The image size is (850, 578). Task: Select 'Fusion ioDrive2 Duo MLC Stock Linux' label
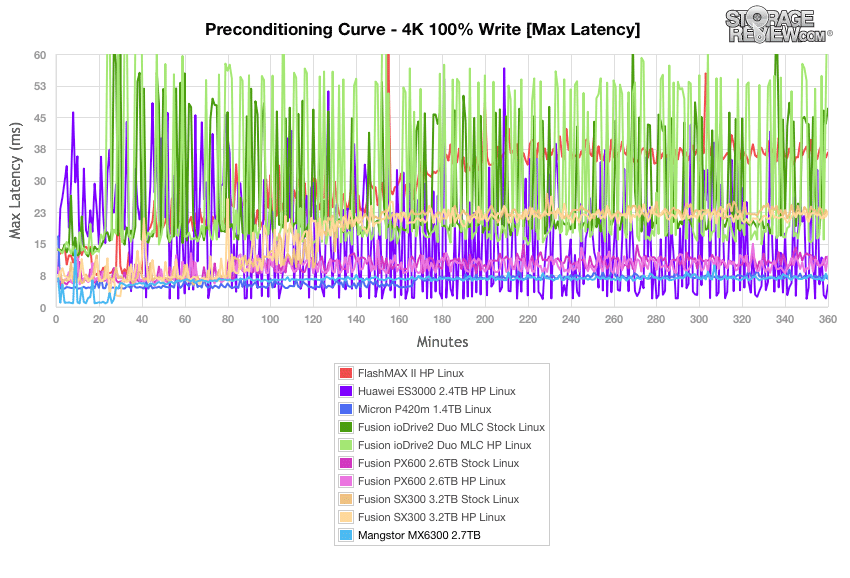452,427
